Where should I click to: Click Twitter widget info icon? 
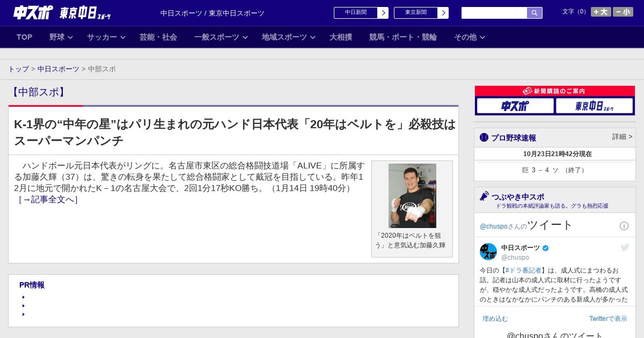[x=624, y=226]
